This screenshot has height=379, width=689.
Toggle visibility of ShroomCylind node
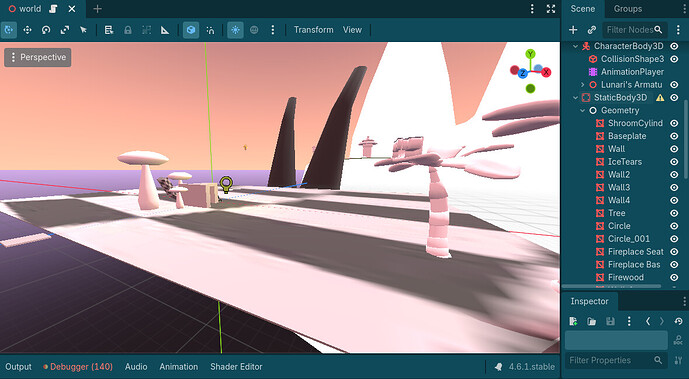coord(674,123)
